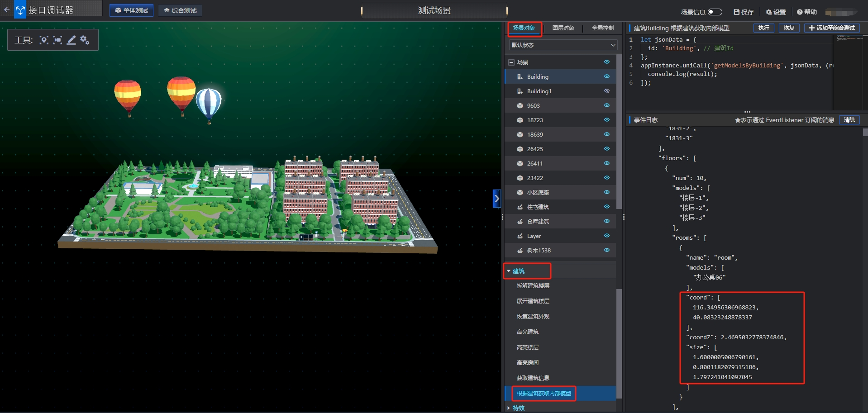
Task: Select the location pin focus tool
Action: 44,40
